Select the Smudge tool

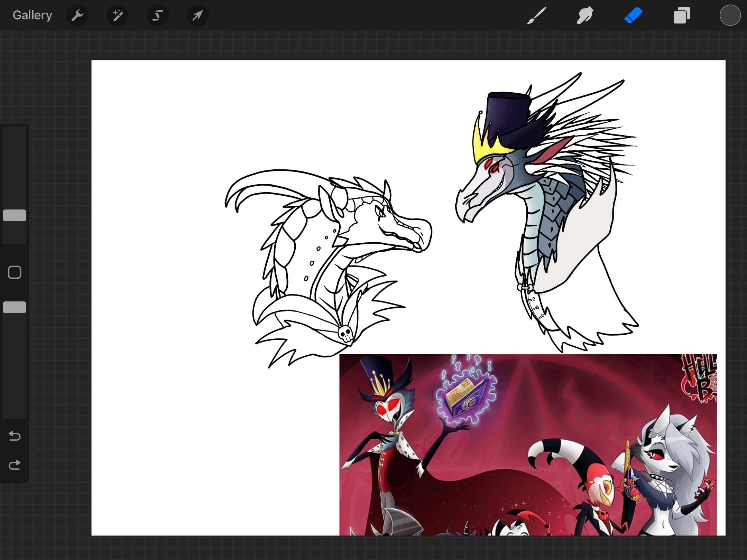(x=585, y=15)
